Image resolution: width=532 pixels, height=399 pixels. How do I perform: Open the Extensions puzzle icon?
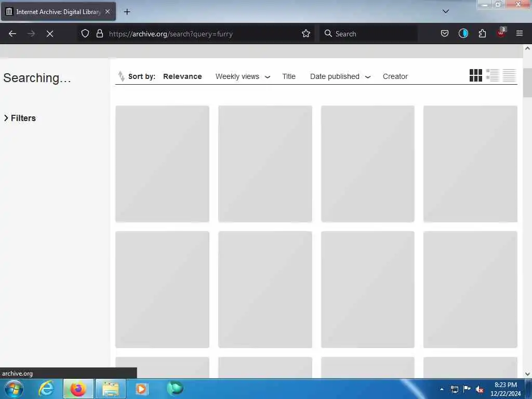[482, 34]
